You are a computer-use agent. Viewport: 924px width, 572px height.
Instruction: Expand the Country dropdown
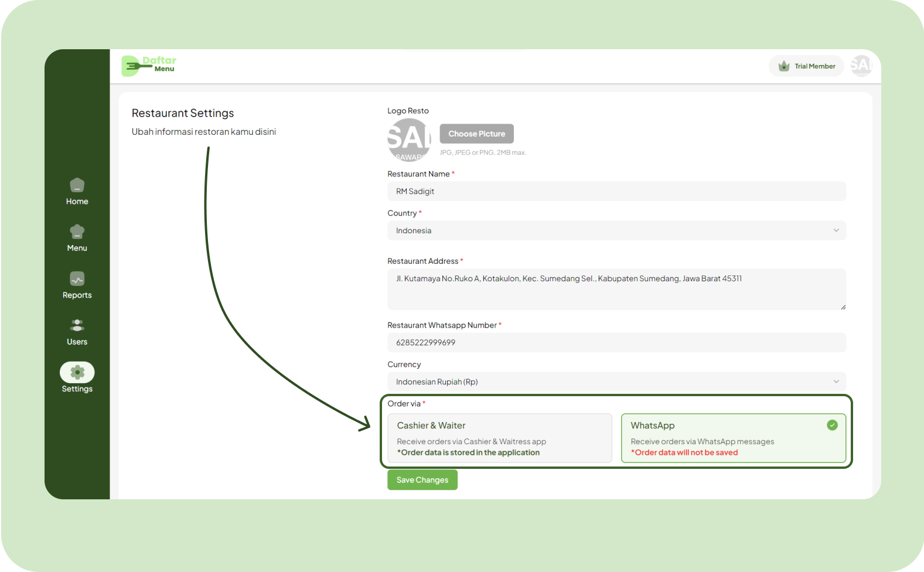click(616, 230)
